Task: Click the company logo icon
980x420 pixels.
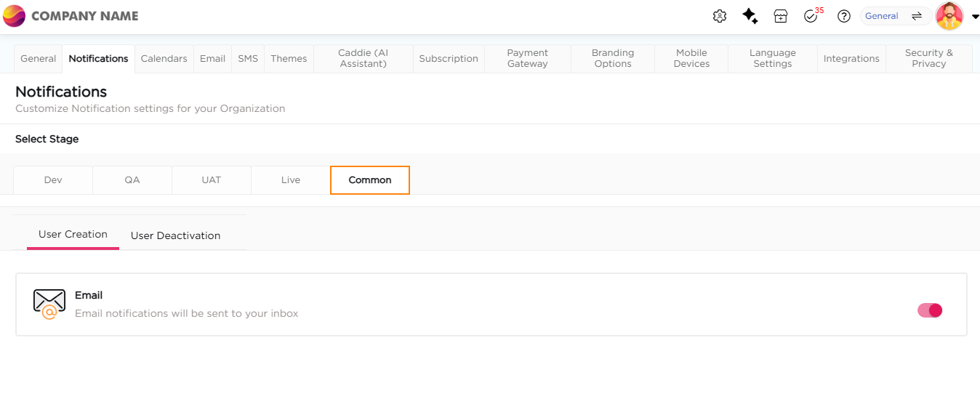Action: 14,16
